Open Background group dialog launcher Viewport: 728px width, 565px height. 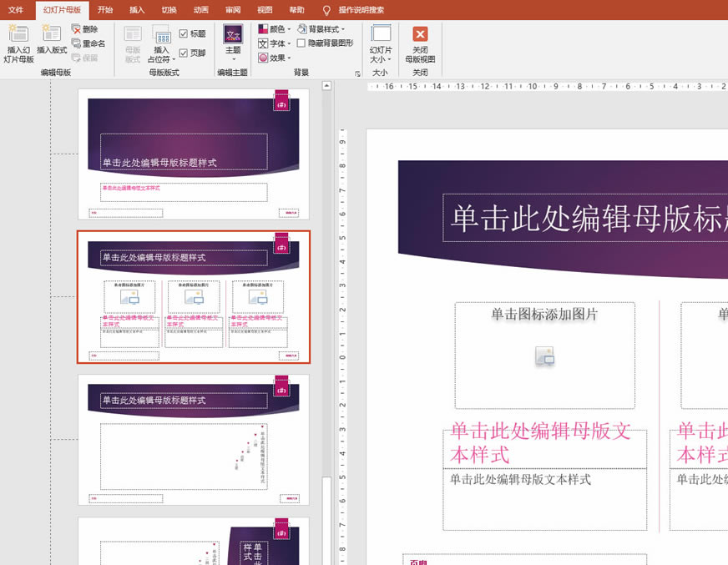[357, 73]
